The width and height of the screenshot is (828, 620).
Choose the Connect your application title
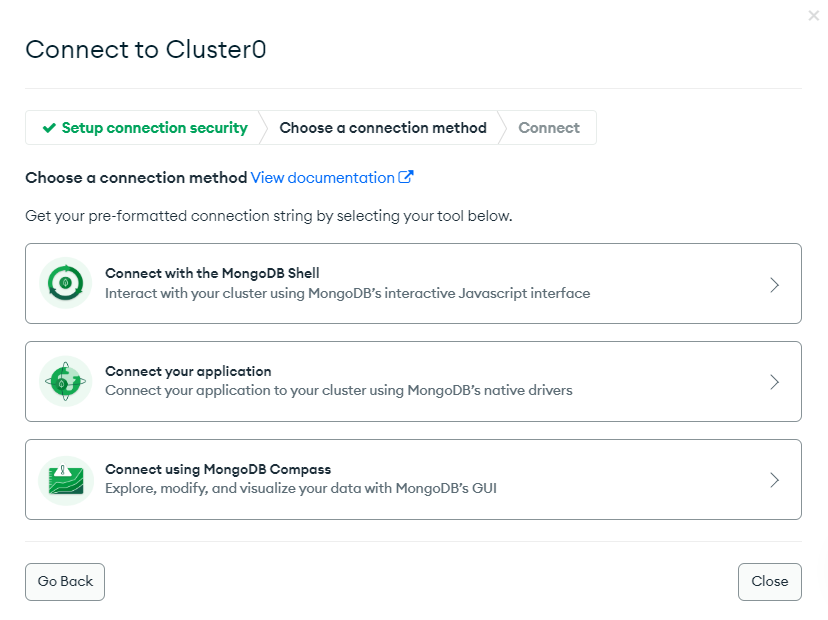(x=188, y=371)
